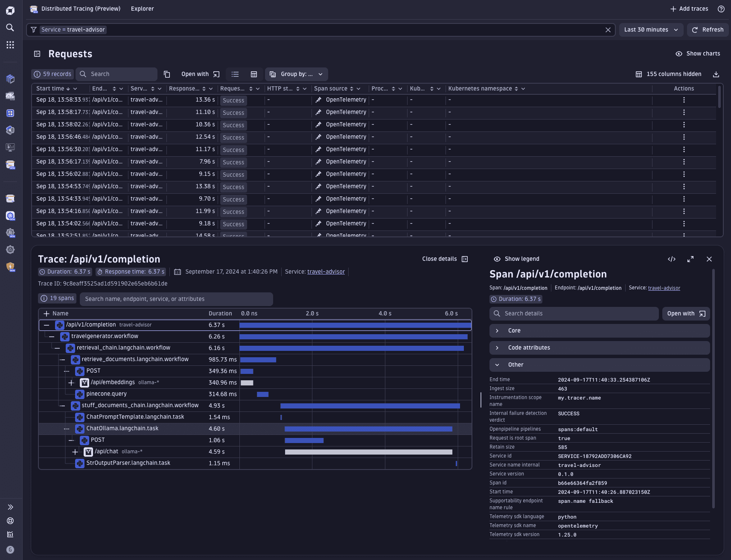Click the Response time: 6.37 s badge
731x560 pixels.
[131, 272]
